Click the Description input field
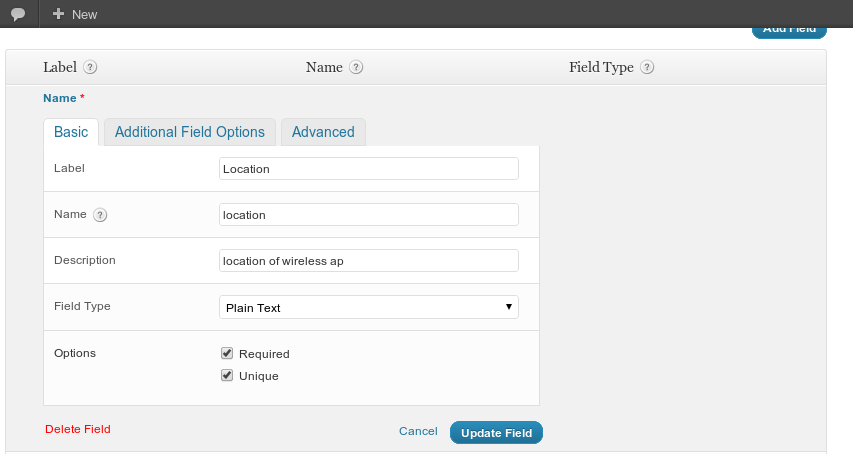Viewport: 853px width, 454px height. (368, 261)
